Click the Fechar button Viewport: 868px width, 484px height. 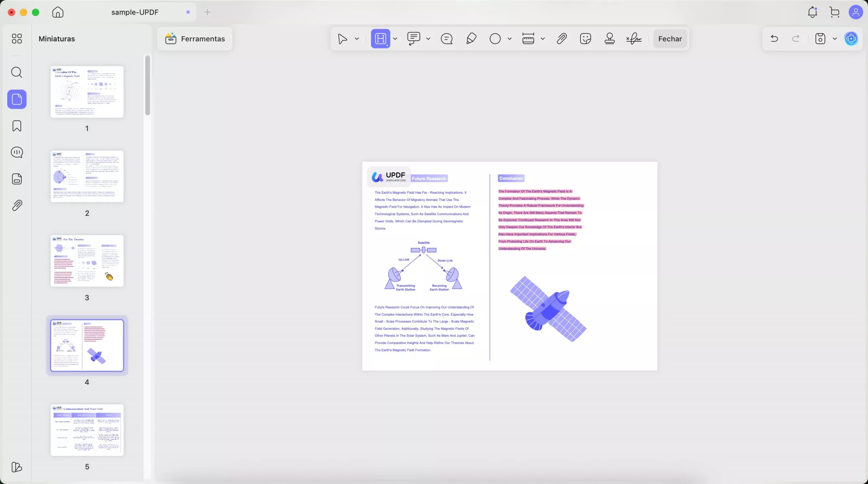tap(670, 39)
